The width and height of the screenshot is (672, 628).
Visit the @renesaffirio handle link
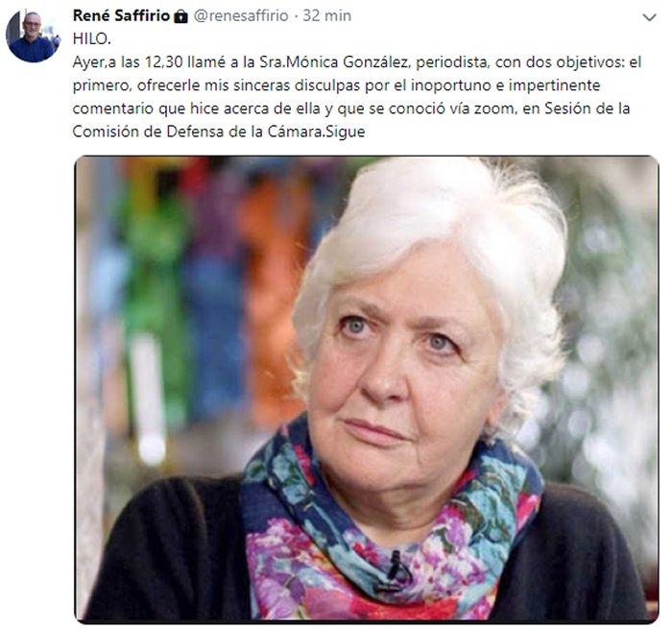point(241,16)
